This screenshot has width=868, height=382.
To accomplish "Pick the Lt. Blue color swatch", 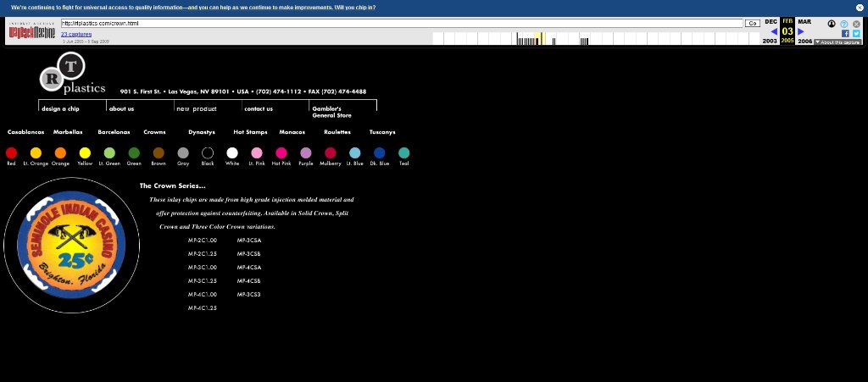I will click(355, 153).
